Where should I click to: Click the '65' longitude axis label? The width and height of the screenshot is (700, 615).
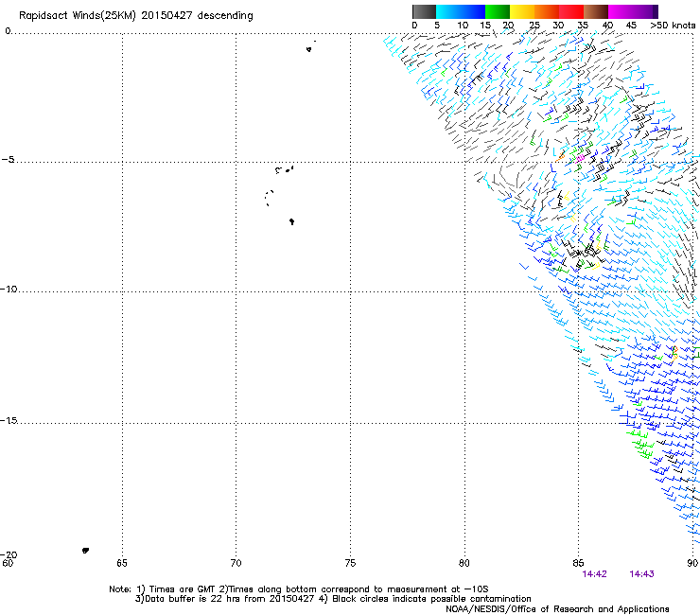(x=122, y=563)
